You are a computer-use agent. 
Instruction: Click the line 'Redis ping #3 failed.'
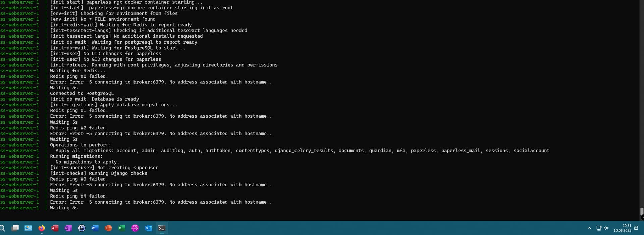(79, 179)
